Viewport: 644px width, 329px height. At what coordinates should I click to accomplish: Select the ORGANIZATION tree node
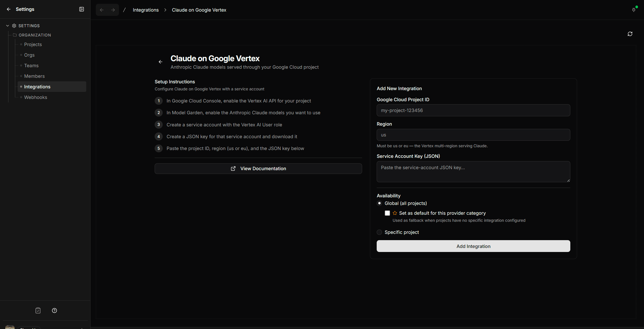point(35,35)
